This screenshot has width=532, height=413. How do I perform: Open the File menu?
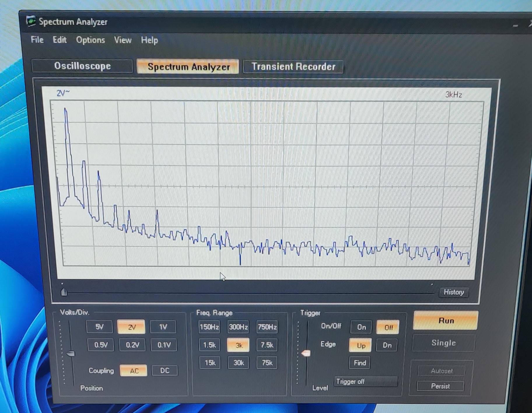pos(37,39)
